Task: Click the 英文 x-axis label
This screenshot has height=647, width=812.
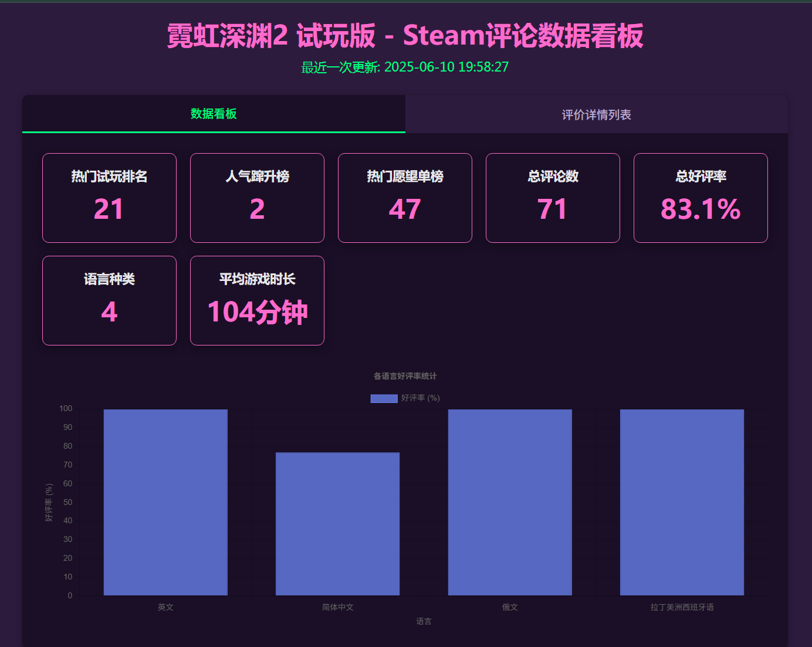Action: pos(165,607)
